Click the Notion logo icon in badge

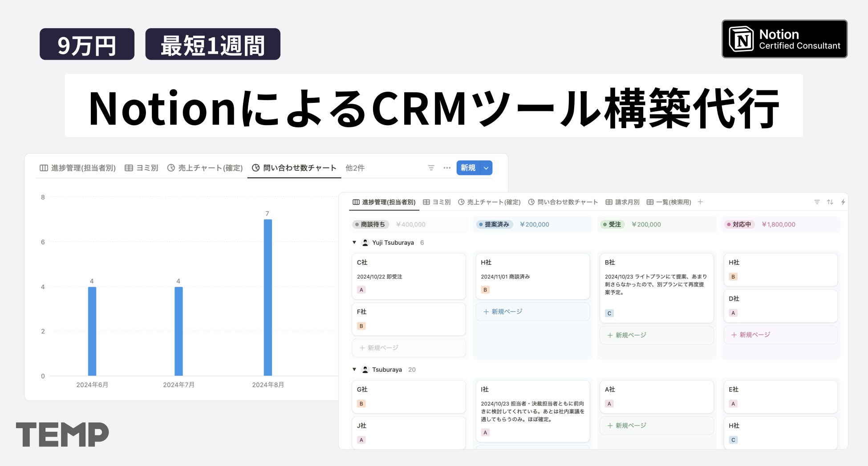(x=741, y=39)
